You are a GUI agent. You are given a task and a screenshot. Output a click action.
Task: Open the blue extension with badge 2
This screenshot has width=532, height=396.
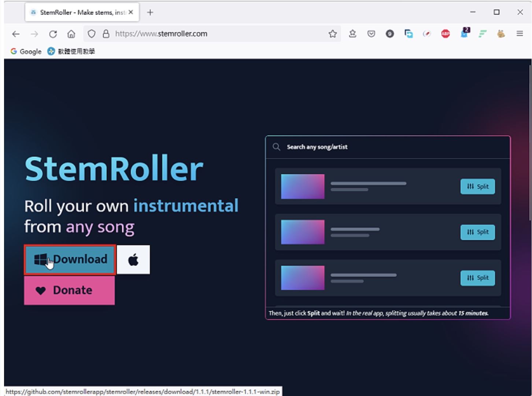[x=465, y=33]
